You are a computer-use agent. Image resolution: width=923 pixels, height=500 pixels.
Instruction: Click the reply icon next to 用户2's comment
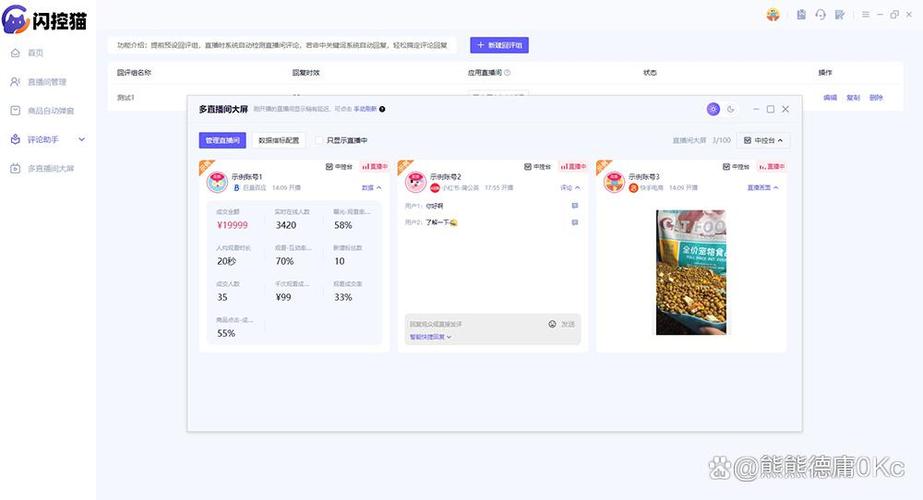[x=575, y=222]
